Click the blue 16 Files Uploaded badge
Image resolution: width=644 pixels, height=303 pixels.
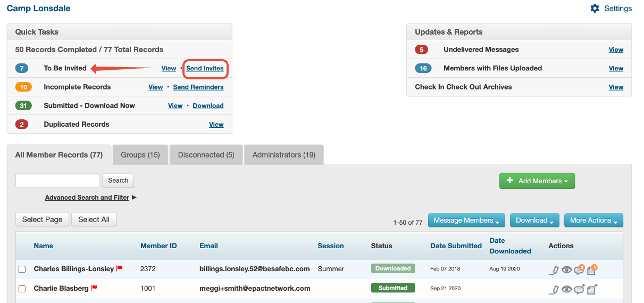point(423,68)
